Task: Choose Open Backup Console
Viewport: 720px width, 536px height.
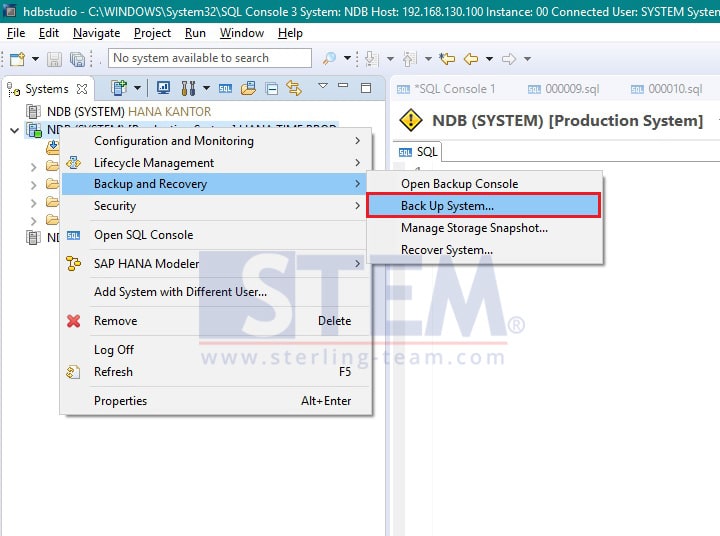Action: pos(484,184)
